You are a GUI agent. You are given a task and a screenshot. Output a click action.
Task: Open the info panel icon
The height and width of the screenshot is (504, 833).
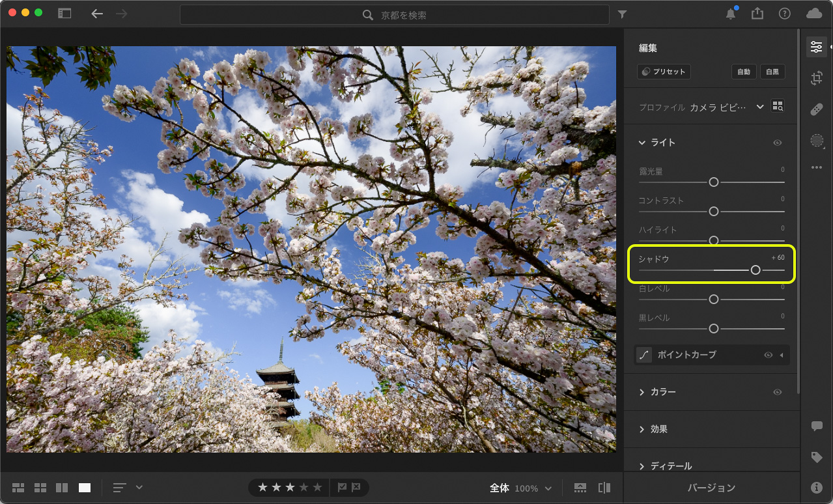coord(817,487)
